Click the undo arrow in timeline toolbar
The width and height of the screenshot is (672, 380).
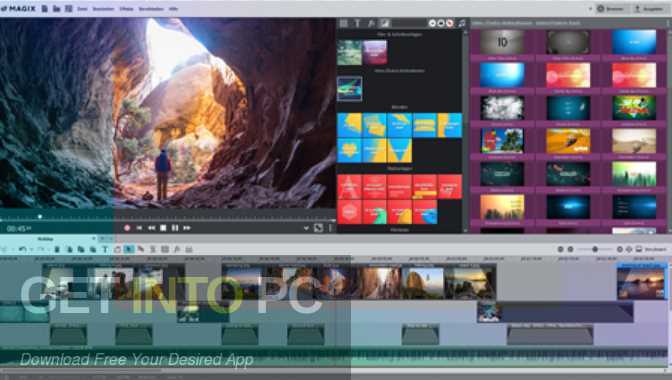pos(22,249)
